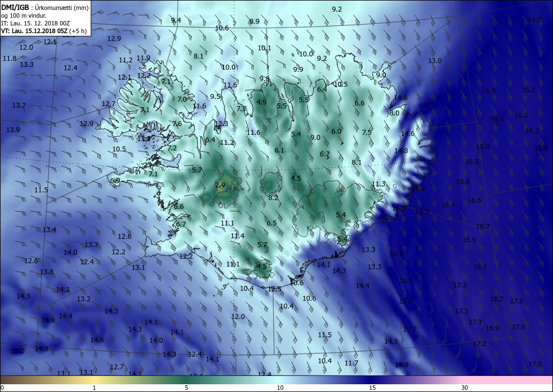Click the map value 14.5
553x392 pixels.
pyautogui.click(x=391, y=342)
